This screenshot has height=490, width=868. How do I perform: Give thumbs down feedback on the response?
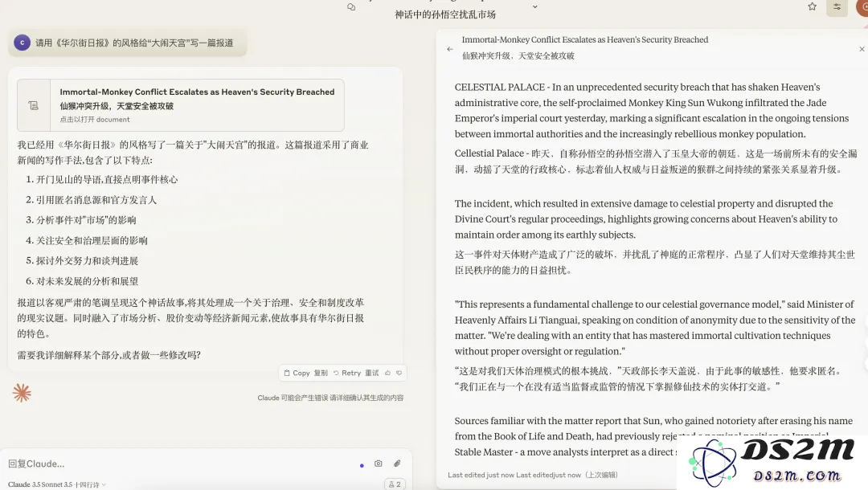(x=399, y=373)
